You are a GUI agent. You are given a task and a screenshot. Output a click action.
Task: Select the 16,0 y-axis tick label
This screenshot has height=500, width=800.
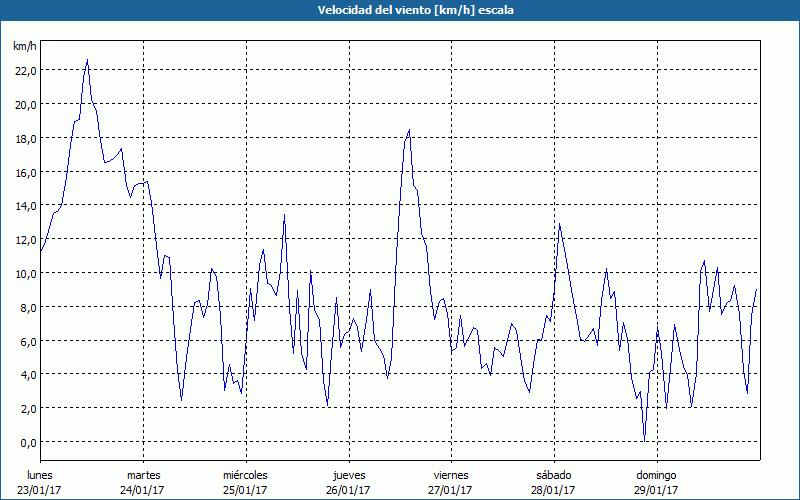click(25, 172)
